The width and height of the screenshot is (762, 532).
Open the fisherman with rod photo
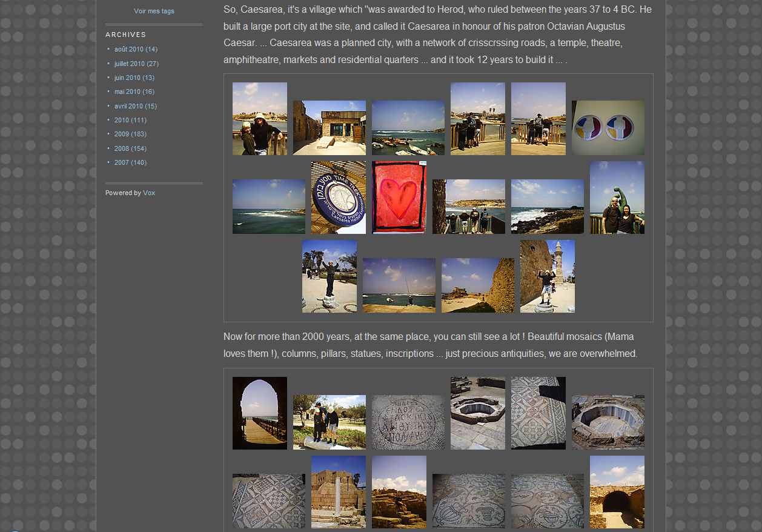[399, 285]
